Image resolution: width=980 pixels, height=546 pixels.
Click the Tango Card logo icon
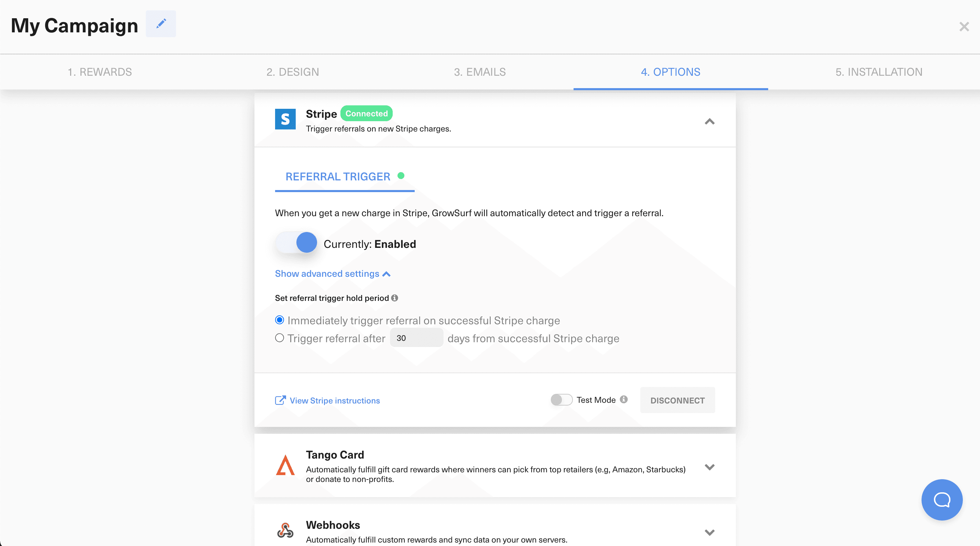[285, 466]
